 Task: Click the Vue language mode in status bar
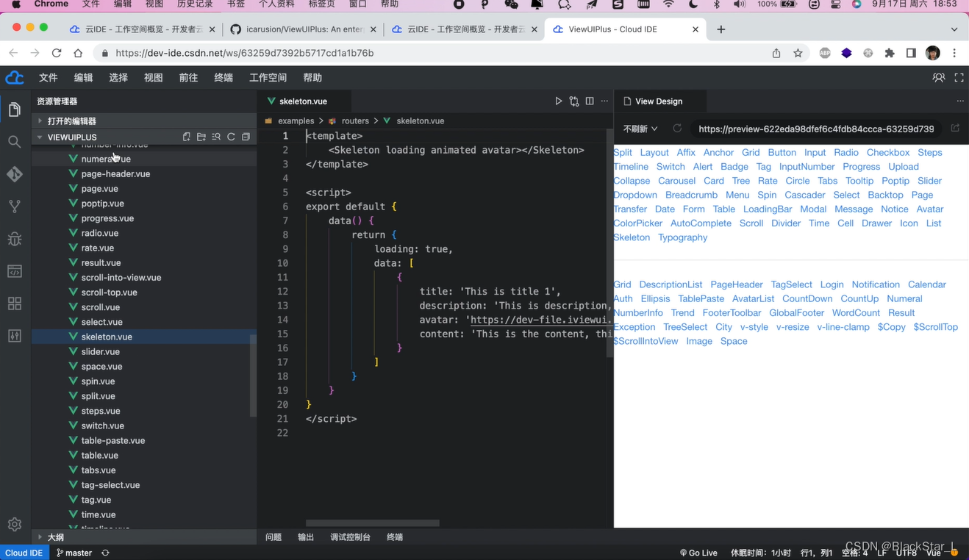click(934, 553)
